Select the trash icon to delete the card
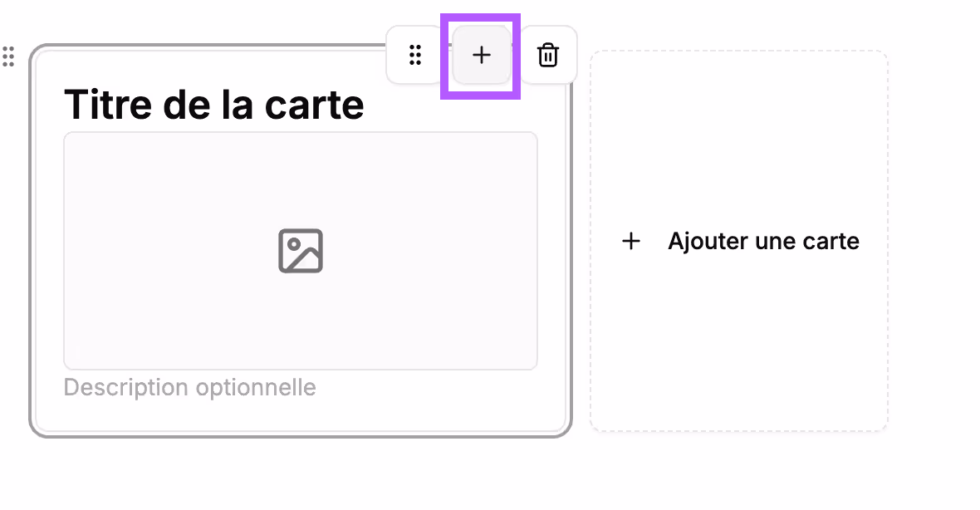This screenshot has width=980, height=510. (x=548, y=55)
